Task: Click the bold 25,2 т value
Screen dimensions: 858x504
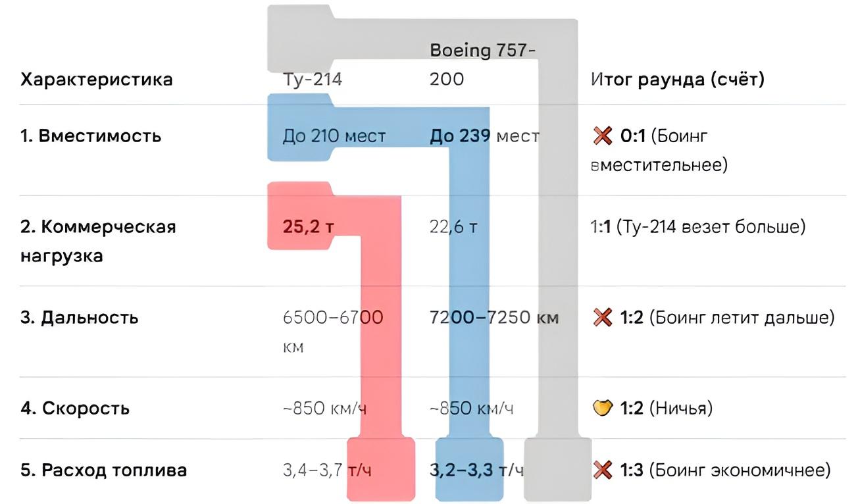Action: [309, 228]
